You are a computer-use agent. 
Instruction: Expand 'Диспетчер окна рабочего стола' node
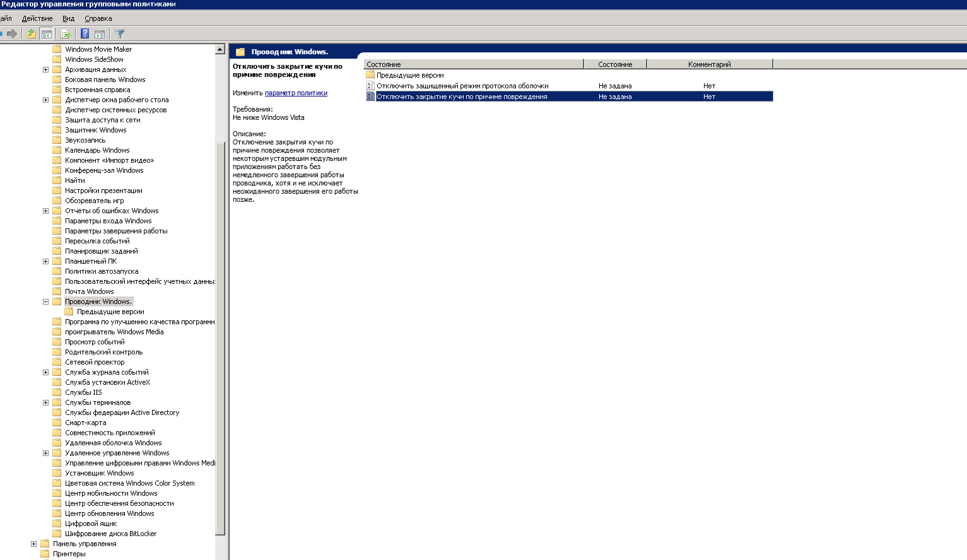[x=45, y=100]
